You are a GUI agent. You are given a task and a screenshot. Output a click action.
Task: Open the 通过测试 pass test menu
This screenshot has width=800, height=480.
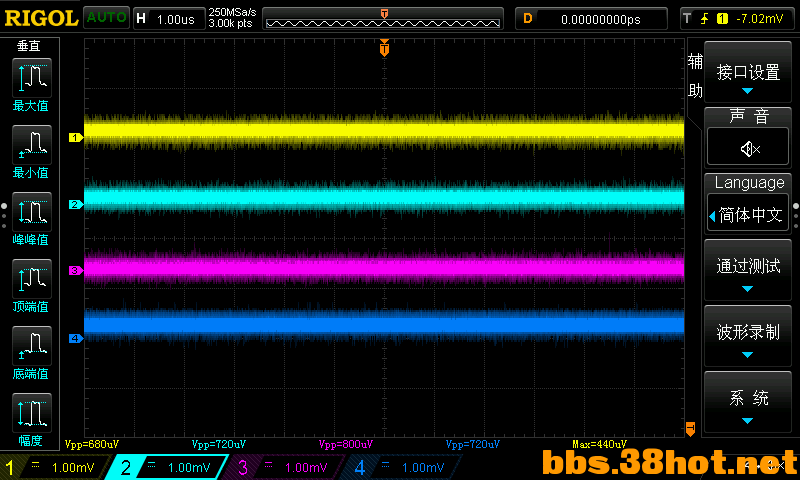[747, 270]
